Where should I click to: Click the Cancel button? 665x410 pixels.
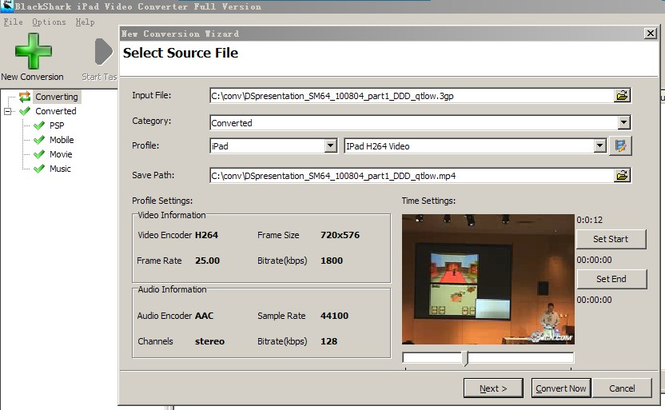click(622, 388)
